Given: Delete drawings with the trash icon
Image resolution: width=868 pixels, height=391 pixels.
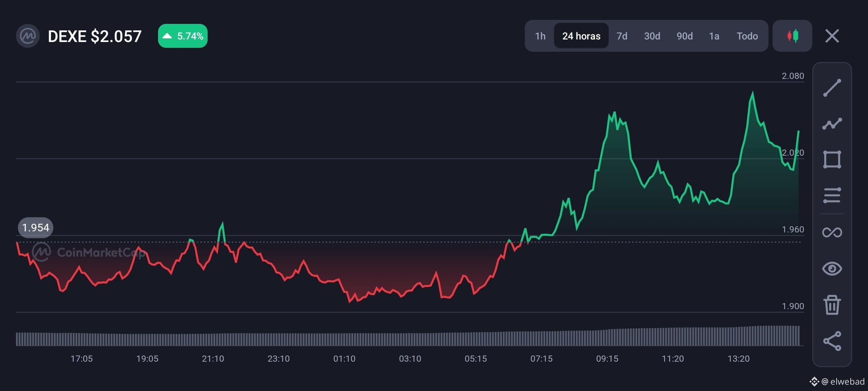Looking at the screenshot, I should (832, 305).
